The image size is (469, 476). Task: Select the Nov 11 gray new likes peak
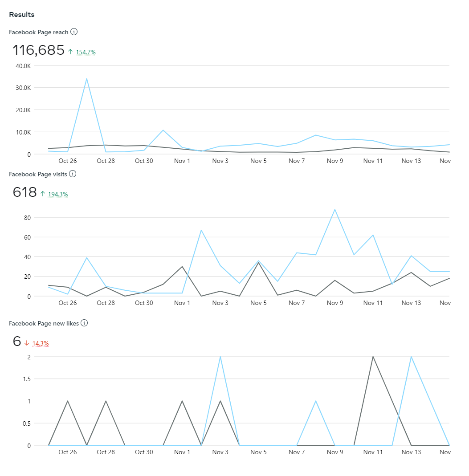click(373, 357)
